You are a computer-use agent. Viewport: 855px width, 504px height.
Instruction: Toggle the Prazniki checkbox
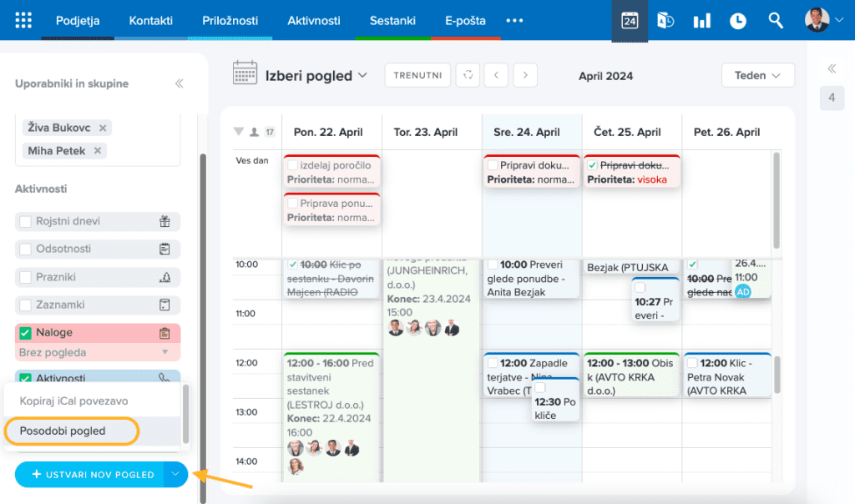[26, 277]
